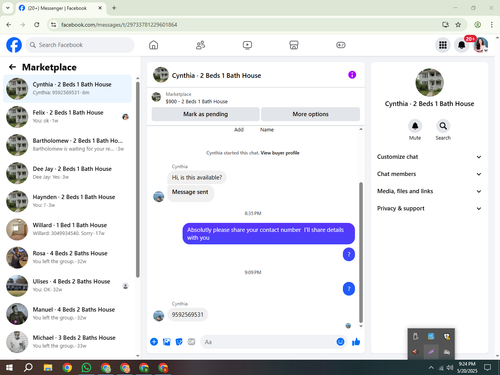500x375 pixels.
Task: Open the notifications bell with 20+ badge
Action: 462,45
